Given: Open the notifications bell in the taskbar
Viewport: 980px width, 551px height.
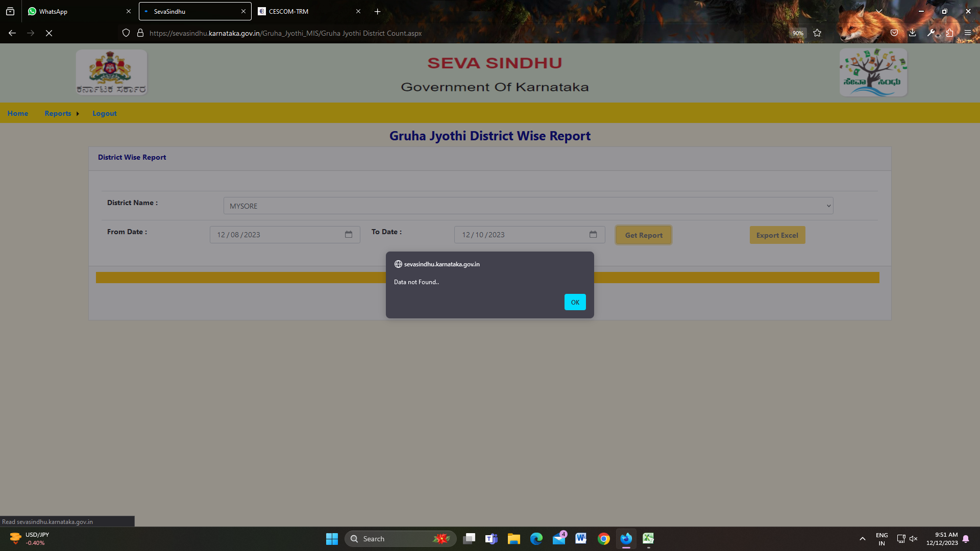Looking at the screenshot, I should point(966,539).
